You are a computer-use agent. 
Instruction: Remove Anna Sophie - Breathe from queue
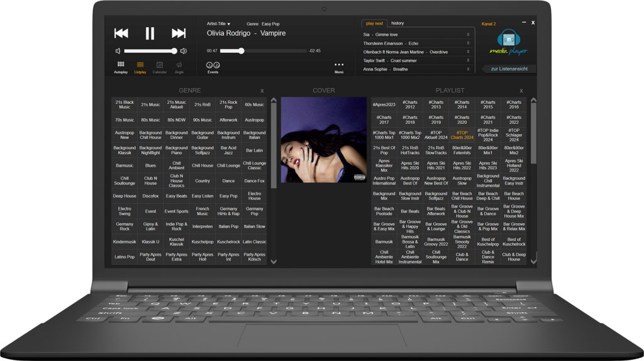(468, 69)
